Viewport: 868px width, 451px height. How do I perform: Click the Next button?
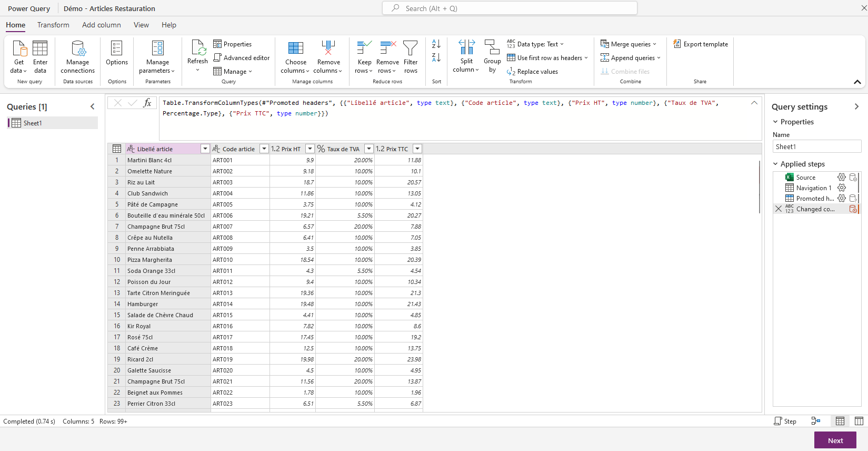click(x=835, y=440)
